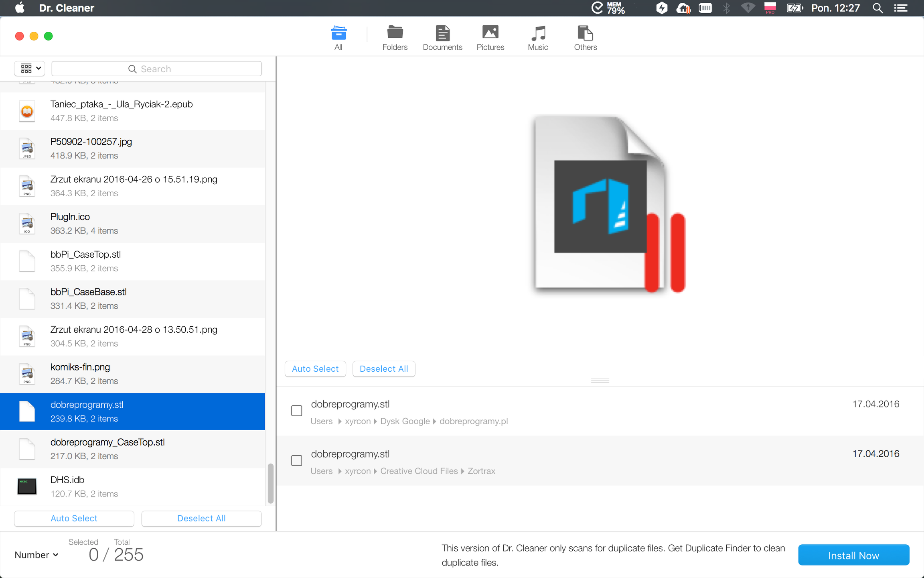
Task: Click the Zortrax path segment
Action: point(481,471)
